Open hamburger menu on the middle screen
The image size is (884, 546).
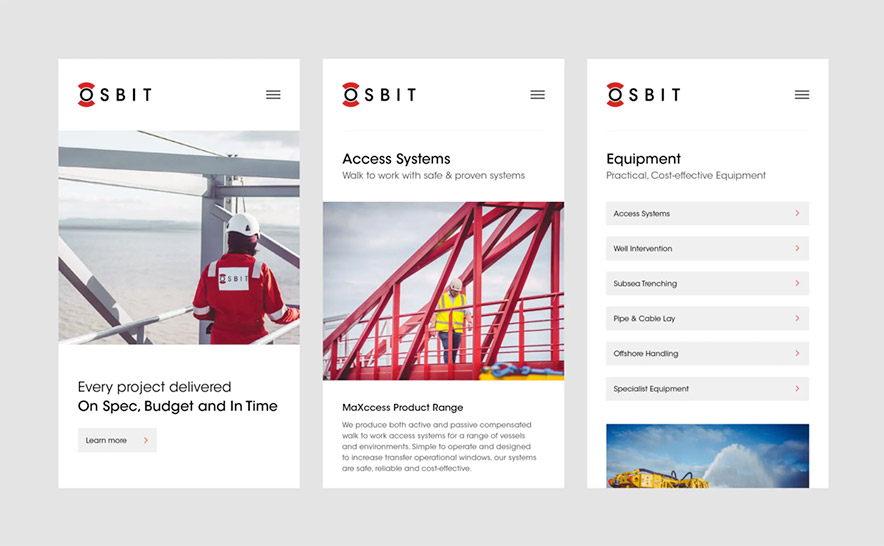[537, 95]
